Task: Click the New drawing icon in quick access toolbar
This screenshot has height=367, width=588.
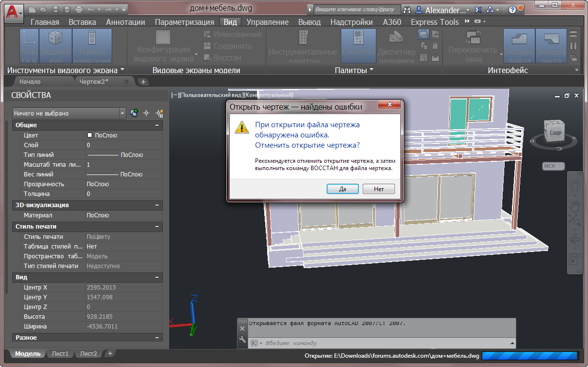Action: coord(32,9)
